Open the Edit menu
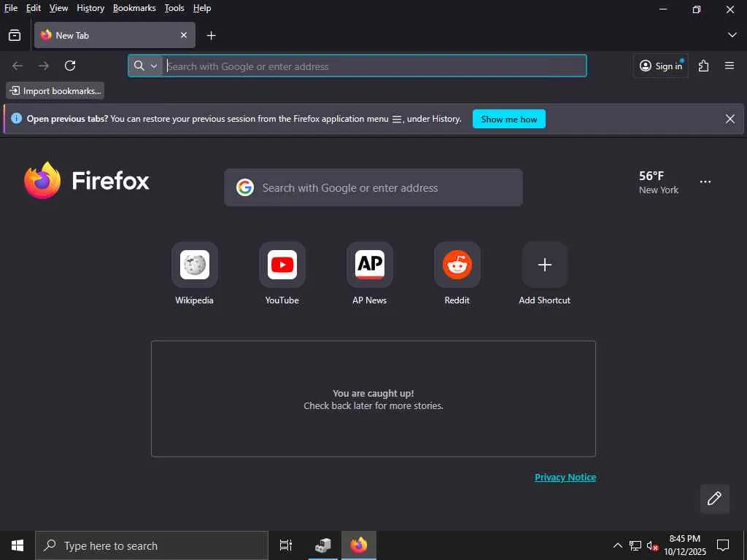 tap(34, 8)
